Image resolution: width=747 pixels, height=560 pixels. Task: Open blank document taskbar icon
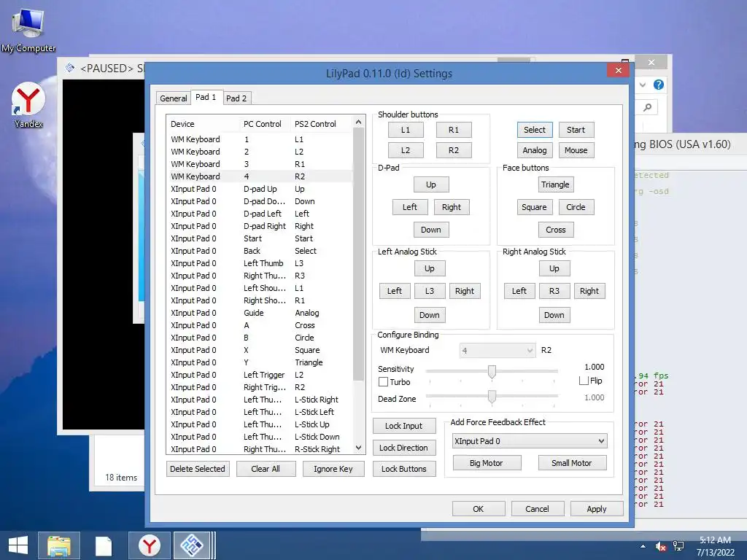point(104,545)
